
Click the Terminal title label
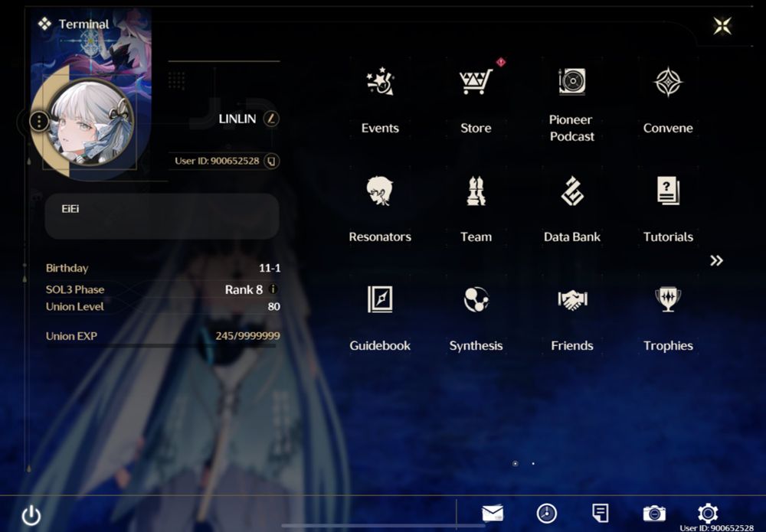coord(83,24)
